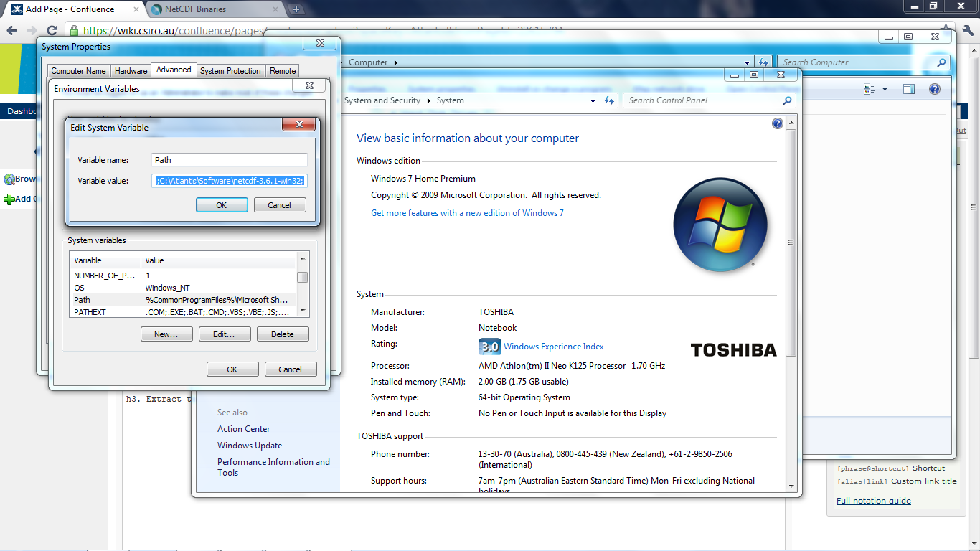The width and height of the screenshot is (980, 551).
Task: Click the browser reload icon
Action: point(52,31)
